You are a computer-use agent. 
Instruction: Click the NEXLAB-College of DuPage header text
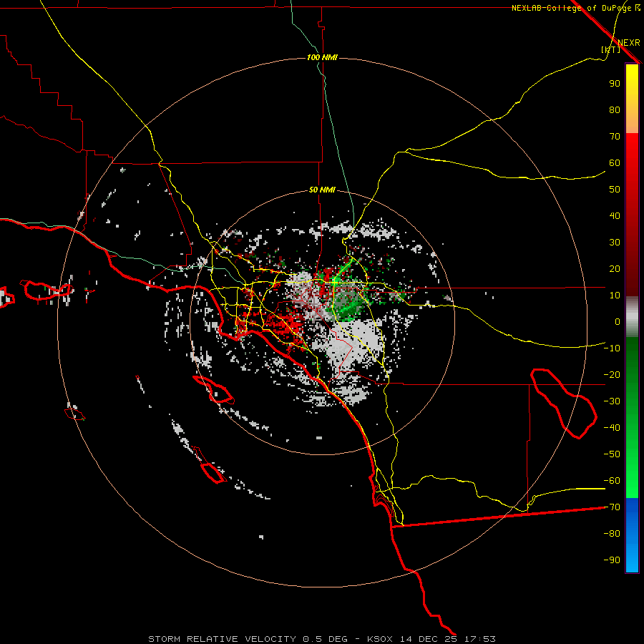click(x=571, y=8)
